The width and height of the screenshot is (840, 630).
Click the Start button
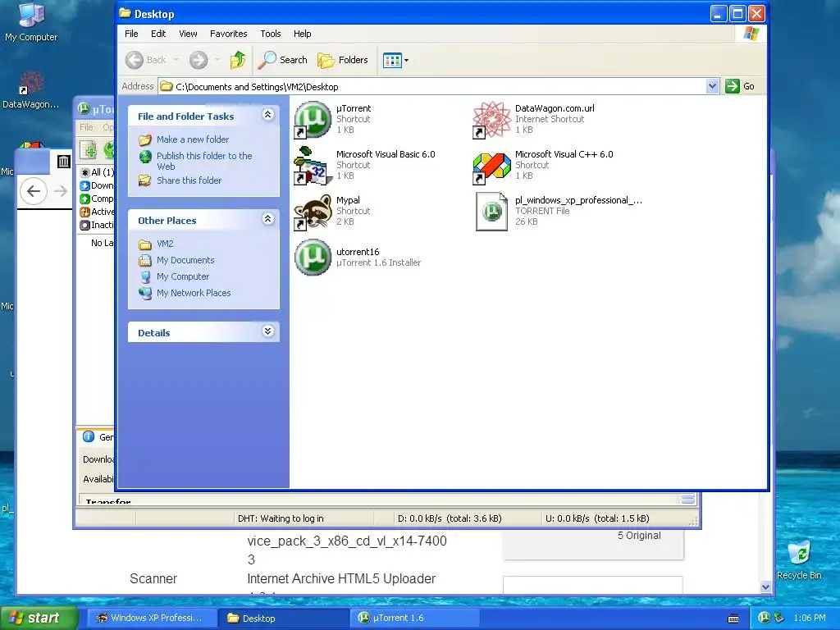(39, 619)
